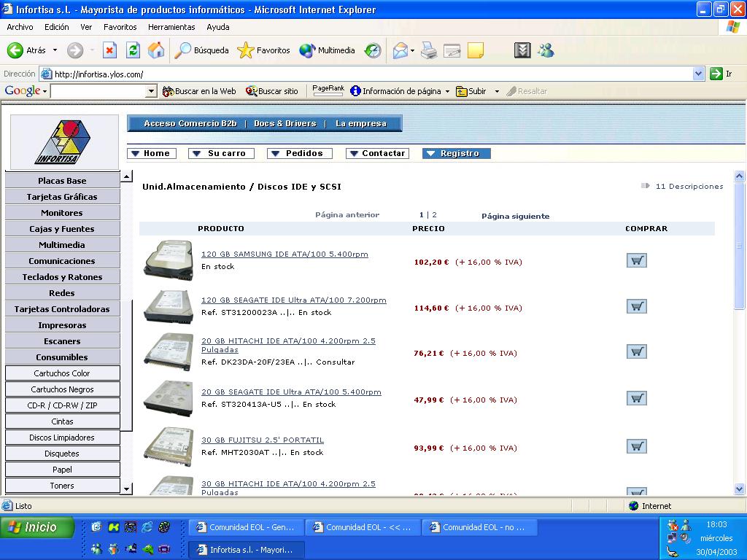Open the Mail envelope icon
The width and height of the screenshot is (747, 560).
(x=400, y=50)
